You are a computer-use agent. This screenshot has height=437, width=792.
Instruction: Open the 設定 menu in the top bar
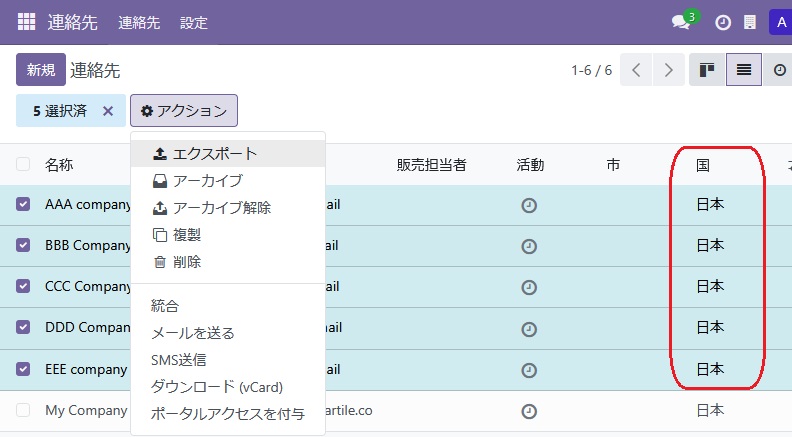click(193, 22)
